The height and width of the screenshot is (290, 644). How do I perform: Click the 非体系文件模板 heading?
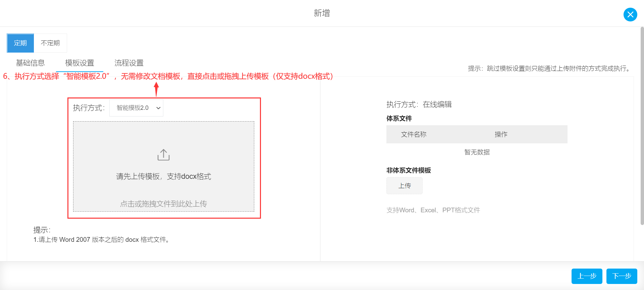click(x=409, y=170)
